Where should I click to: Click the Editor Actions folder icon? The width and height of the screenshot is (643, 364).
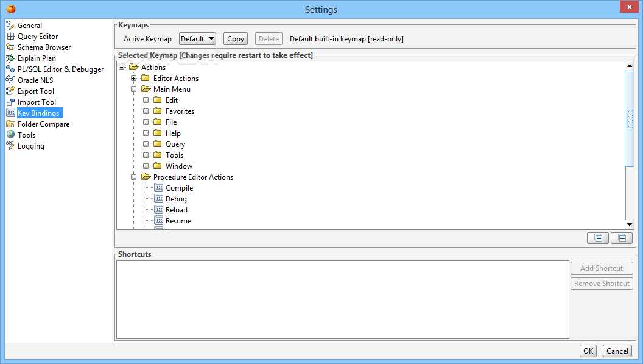click(146, 78)
